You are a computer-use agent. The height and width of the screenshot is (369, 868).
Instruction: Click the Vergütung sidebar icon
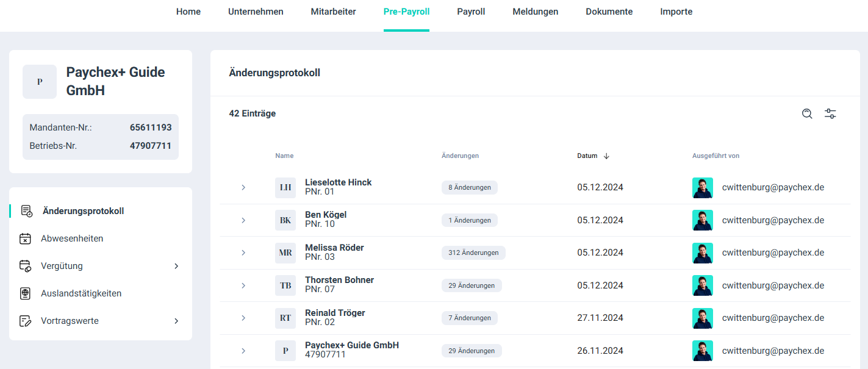click(x=25, y=266)
